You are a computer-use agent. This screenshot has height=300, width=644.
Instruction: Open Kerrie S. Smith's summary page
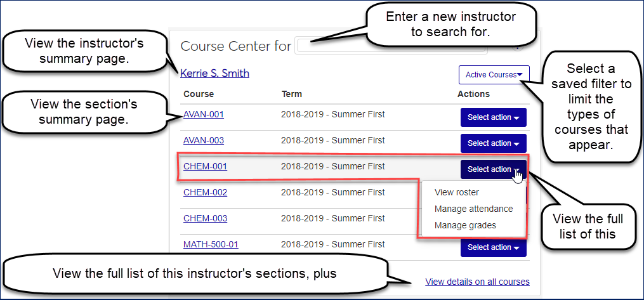[214, 74]
